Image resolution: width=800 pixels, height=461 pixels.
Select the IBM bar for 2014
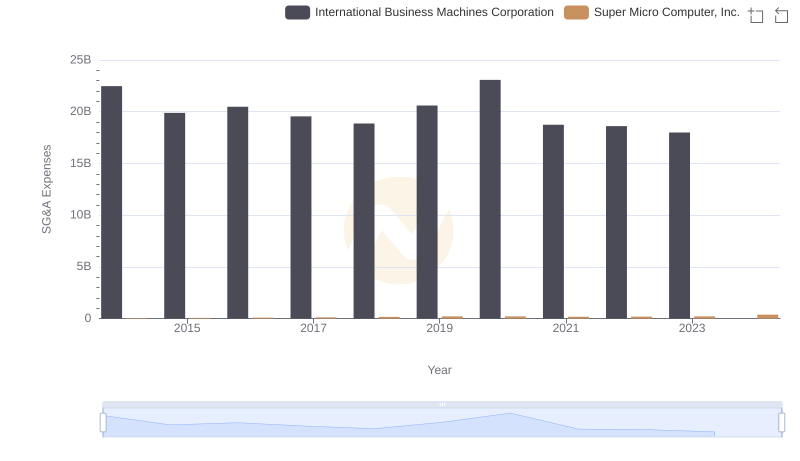(112, 202)
